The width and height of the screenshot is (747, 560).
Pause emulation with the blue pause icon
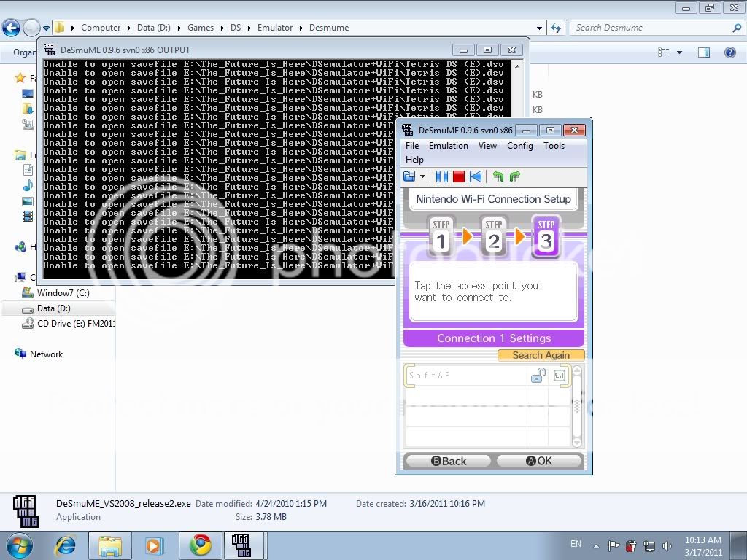(441, 176)
